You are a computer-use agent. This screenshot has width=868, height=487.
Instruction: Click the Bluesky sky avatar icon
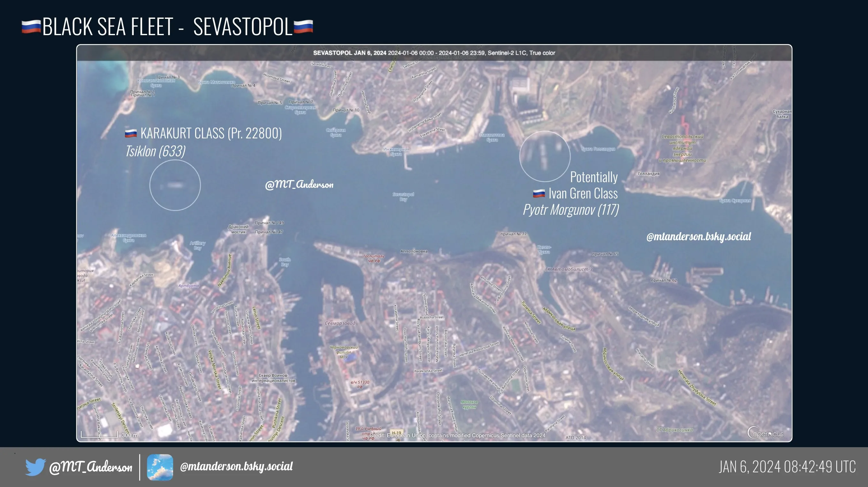[160, 467]
